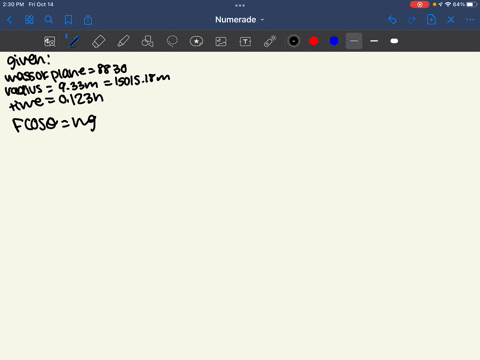Select the Text box tool
Viewport: 480px width, 360px height.
pos(245,41)
